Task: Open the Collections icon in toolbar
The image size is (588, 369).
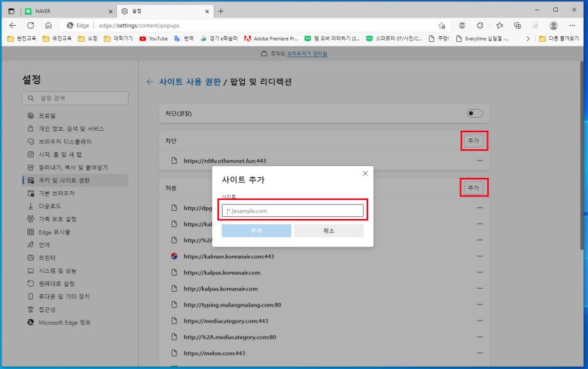Action: click(x=517, y=26)
